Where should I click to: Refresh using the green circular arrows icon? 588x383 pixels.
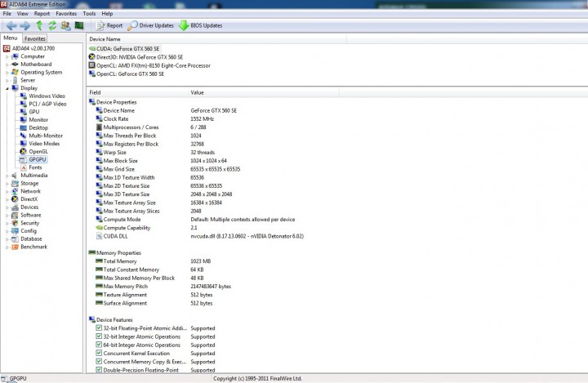(x=52, y=25)
